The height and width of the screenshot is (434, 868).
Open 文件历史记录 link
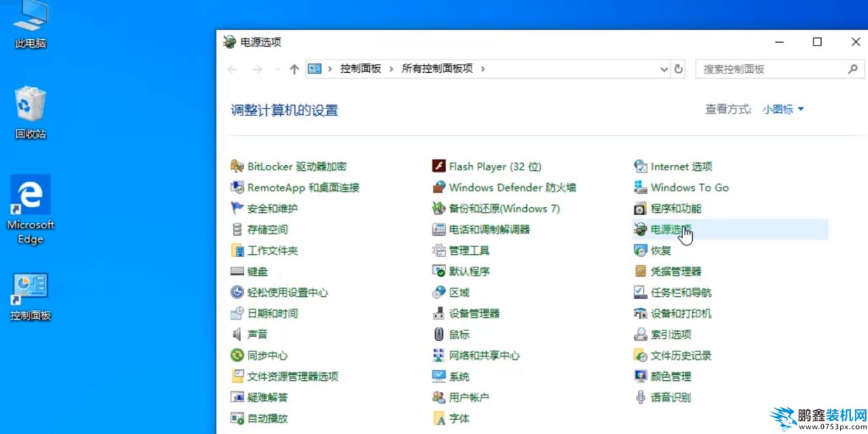click(681, 356)
